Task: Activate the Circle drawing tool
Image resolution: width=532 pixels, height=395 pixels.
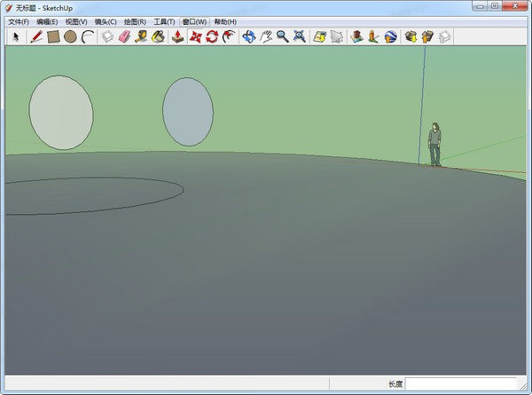Action: 70,36
